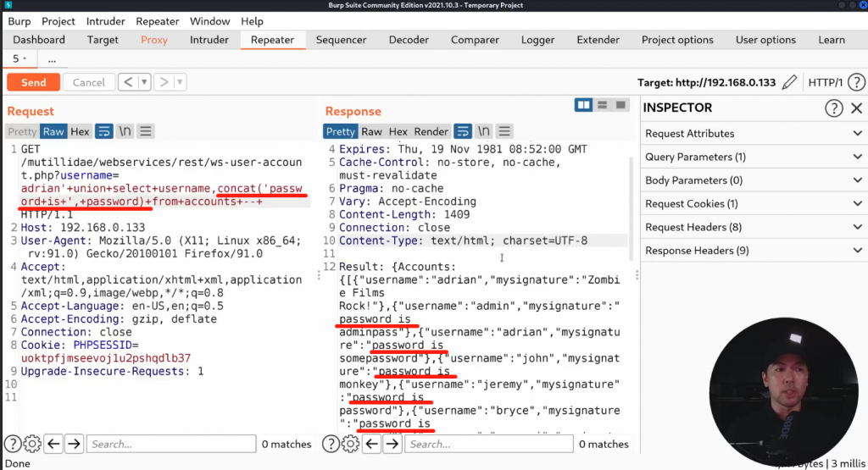
Task: Switch response view to Render
Action: [431, 131]
